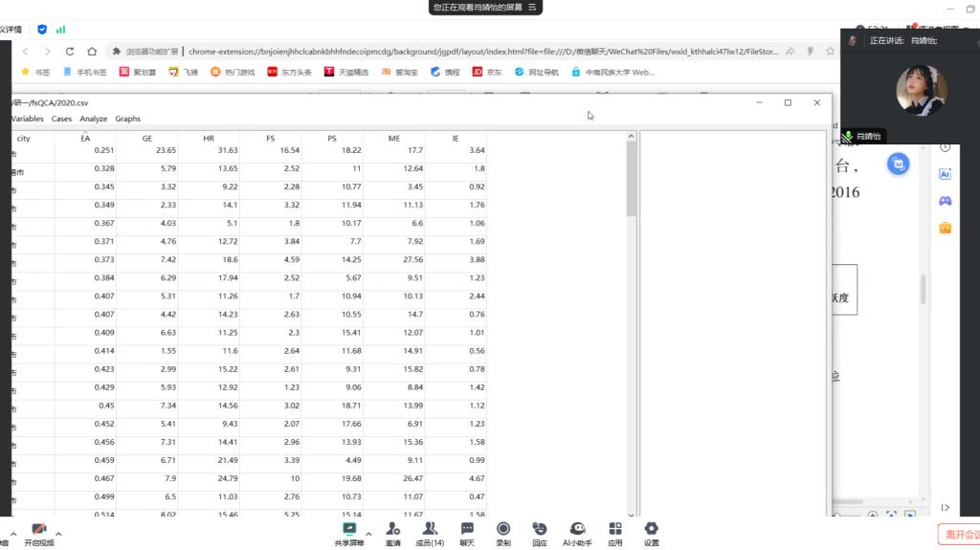The height and width of the screenshot is (550, 980).
Task: Open the 聚划算 bookmark
Action: [x=137, y=72]
